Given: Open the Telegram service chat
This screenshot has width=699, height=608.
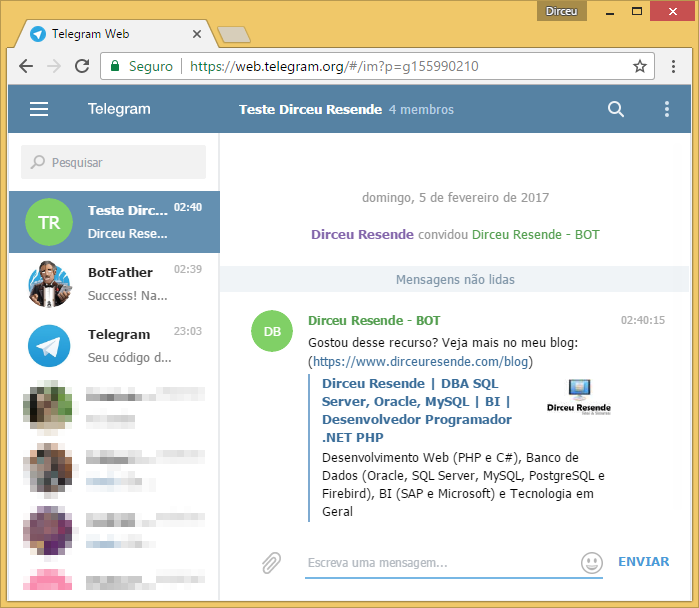Looking at the screenshot, I should pos(114,346).
